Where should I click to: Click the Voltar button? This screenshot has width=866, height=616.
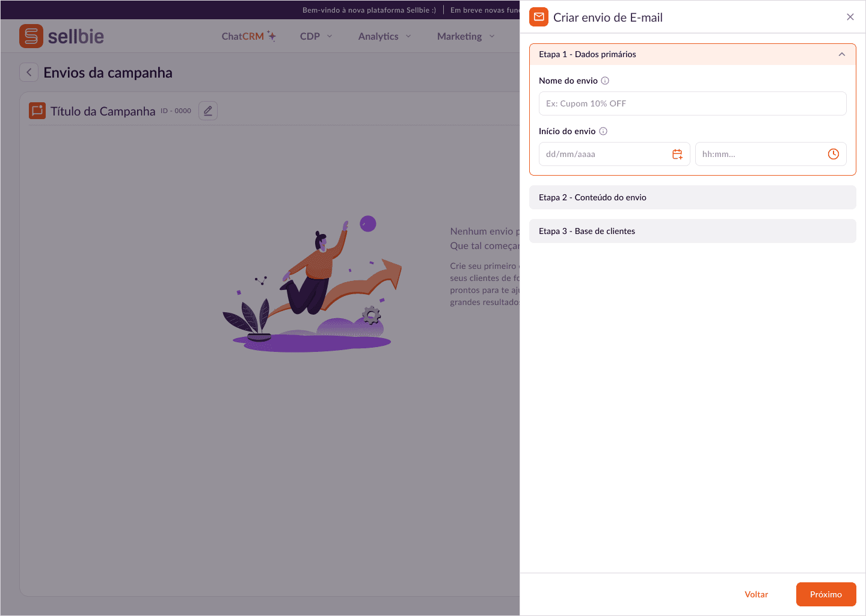point(757,594)
